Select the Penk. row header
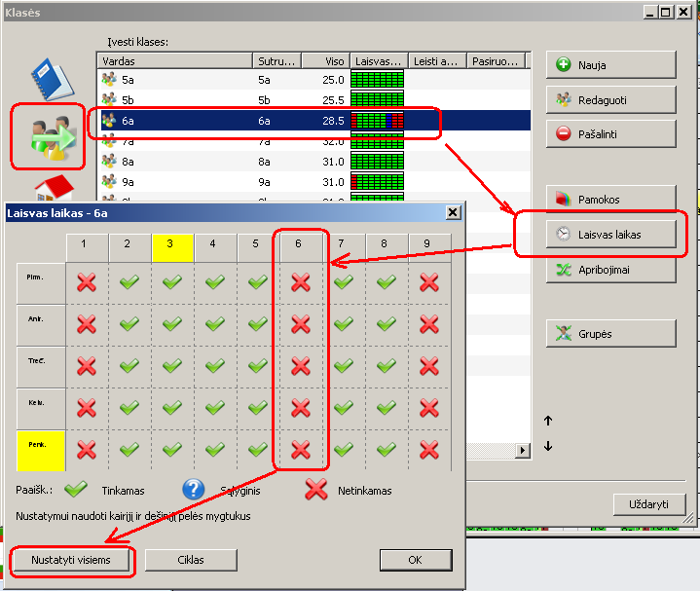 pos(41,451)
